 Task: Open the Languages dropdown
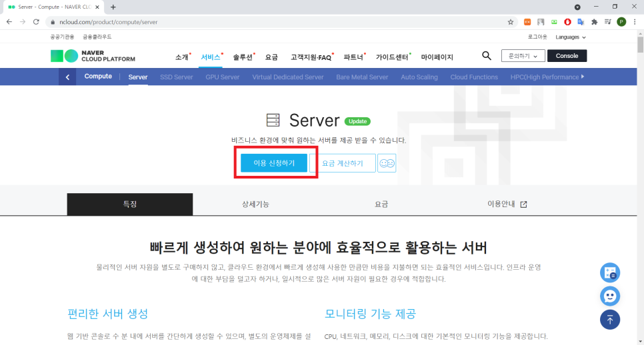tap(571, 37)
